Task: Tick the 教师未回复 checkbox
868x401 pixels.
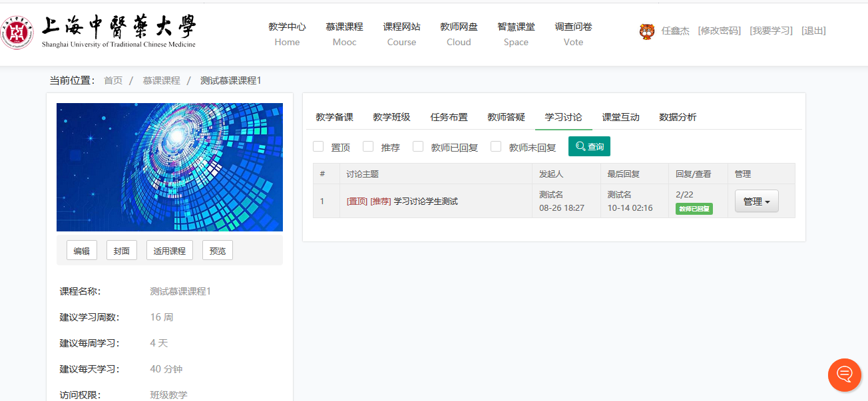Action: click(496, 146)
